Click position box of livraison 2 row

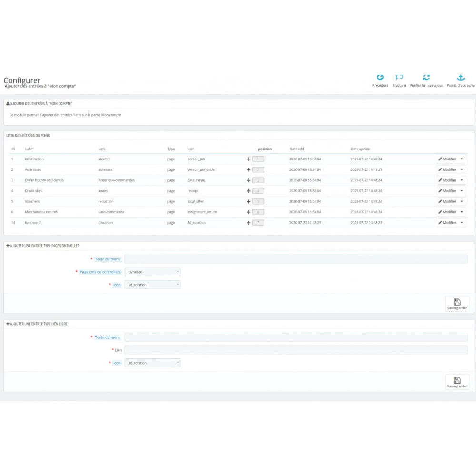click(x=258, y=223)
